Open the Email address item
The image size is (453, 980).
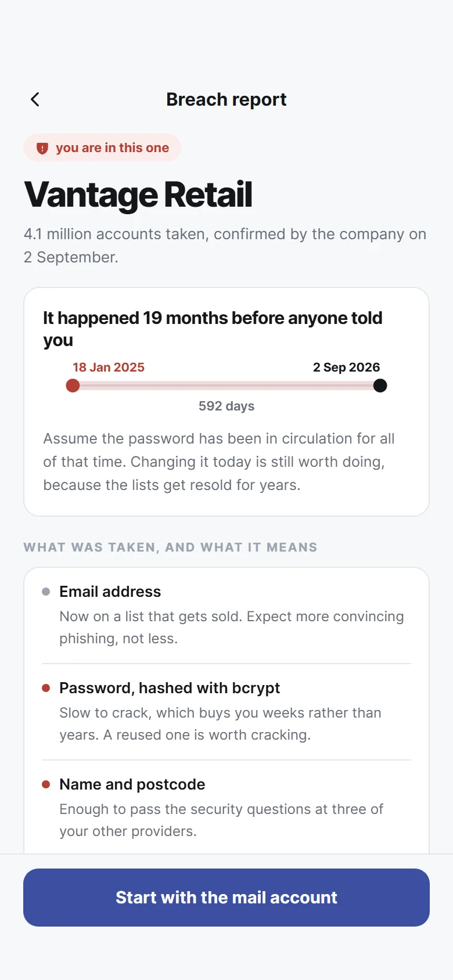[227, 615]
